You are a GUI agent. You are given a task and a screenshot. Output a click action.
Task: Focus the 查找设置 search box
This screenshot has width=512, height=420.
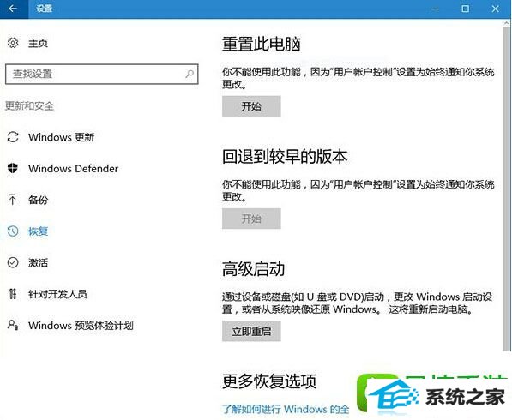click(101, 74)
